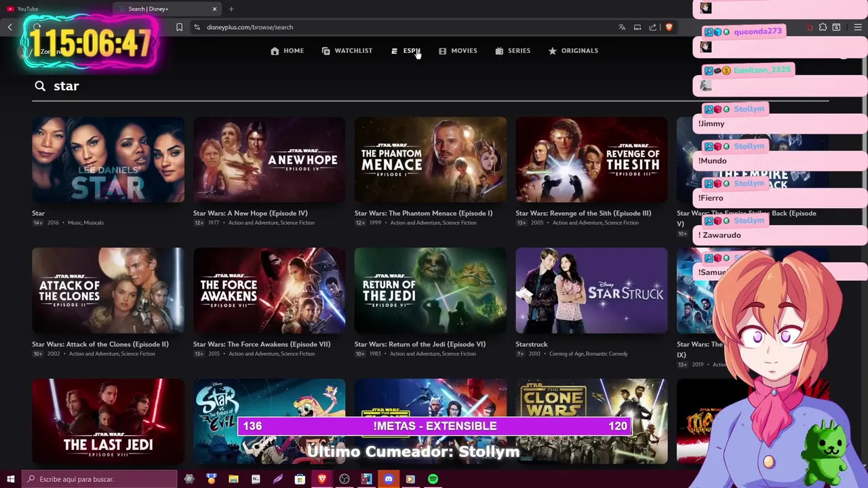Open the ORIGINALS navigation item
868x488 pixels.
573,51
